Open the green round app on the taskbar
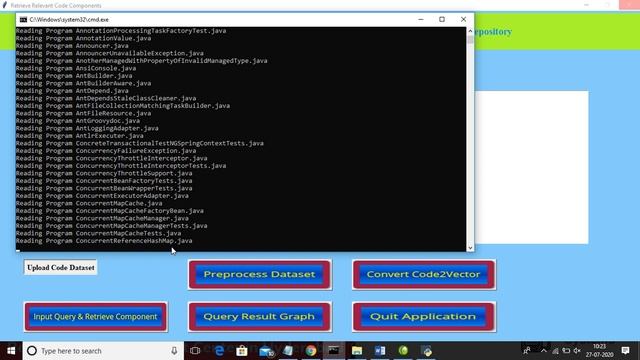Screen dimensions: 640x360 [x=403, y=351]
